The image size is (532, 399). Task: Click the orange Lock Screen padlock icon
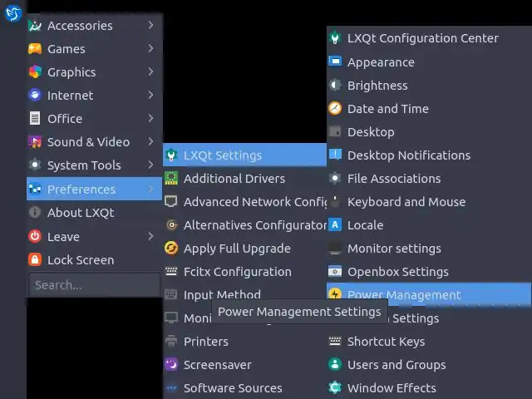(x=35, y=259)
